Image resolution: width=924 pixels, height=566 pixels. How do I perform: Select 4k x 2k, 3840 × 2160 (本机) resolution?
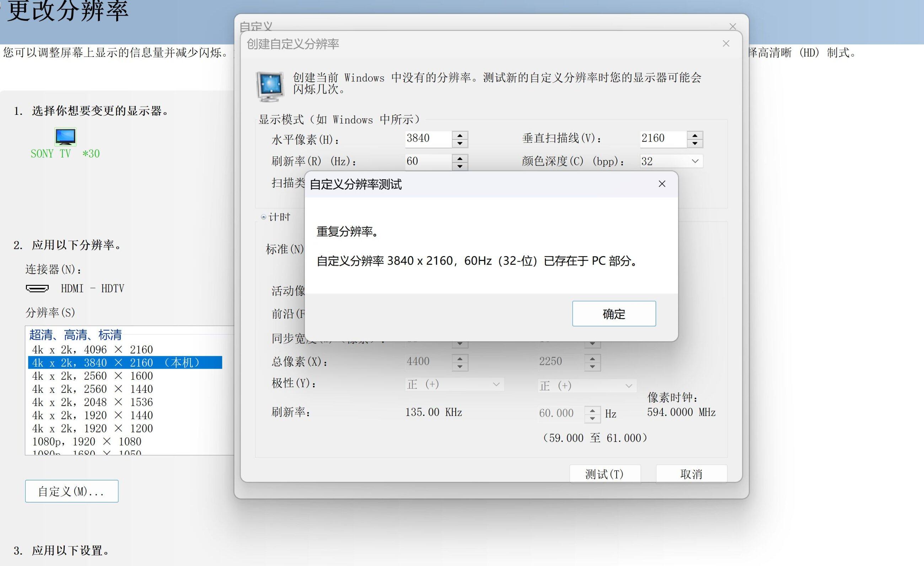click(125, 363)
